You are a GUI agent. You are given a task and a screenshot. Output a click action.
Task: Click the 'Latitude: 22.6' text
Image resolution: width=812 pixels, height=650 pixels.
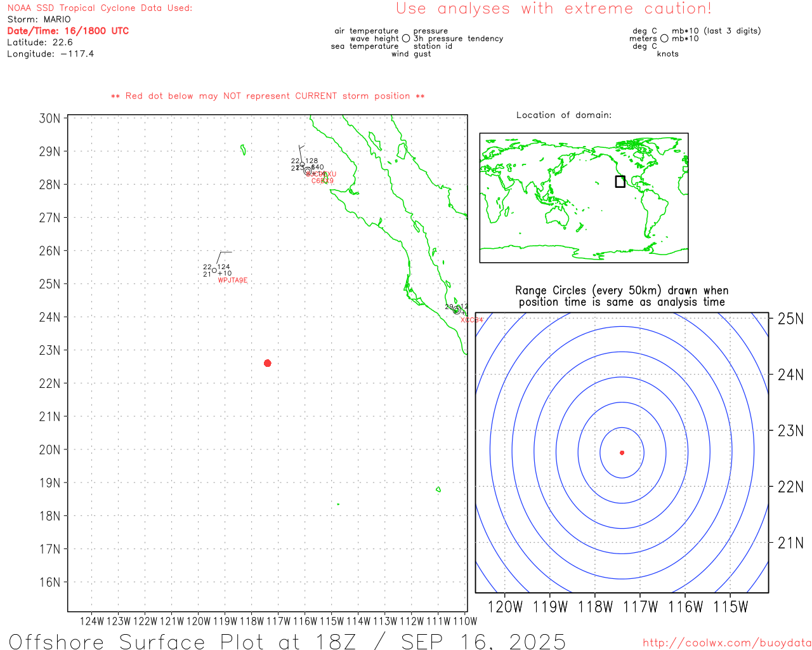[40, 42]
